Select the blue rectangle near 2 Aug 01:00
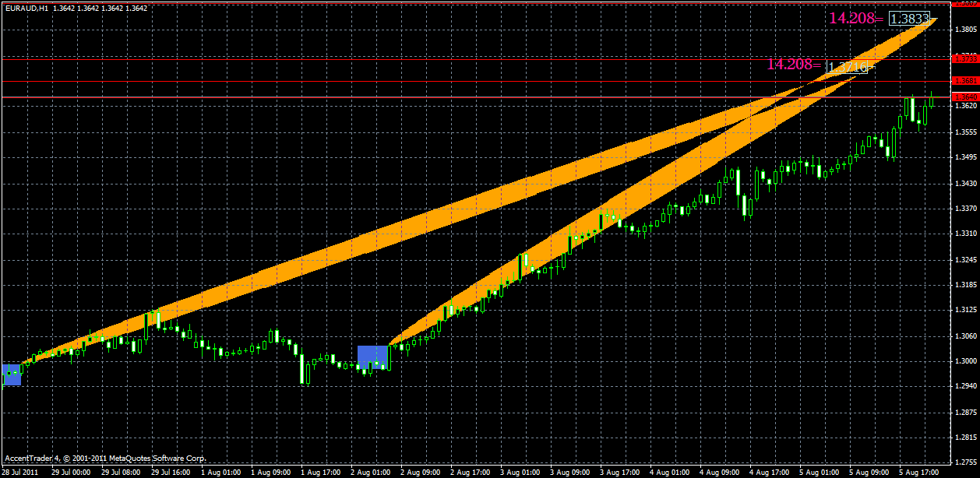 pyautogui.click(x=372, y=358)
